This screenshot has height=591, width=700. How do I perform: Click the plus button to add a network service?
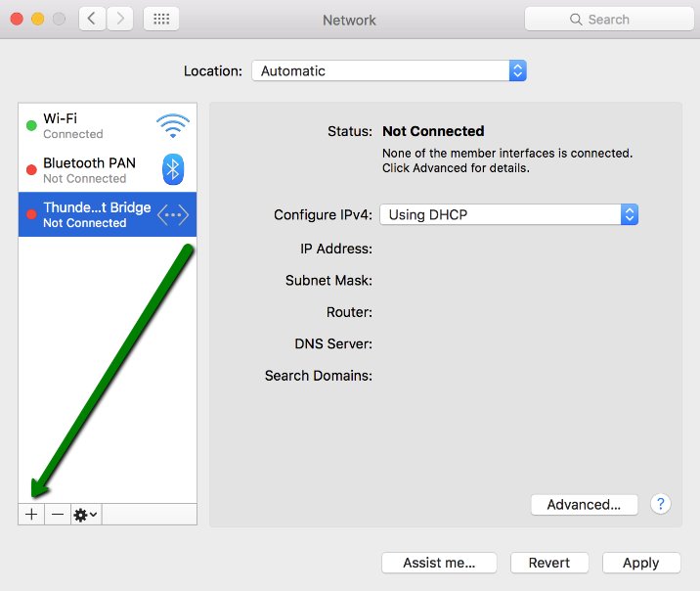[31, 515]
